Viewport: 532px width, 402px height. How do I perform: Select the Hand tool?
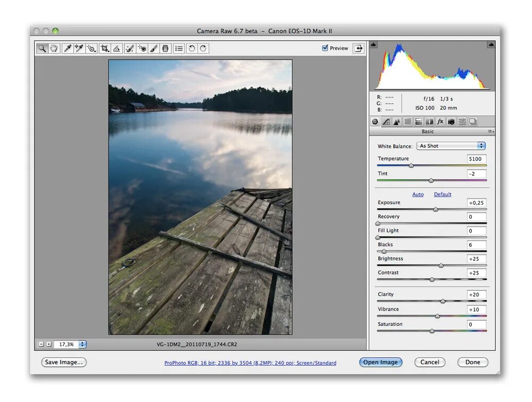point(54,48)
